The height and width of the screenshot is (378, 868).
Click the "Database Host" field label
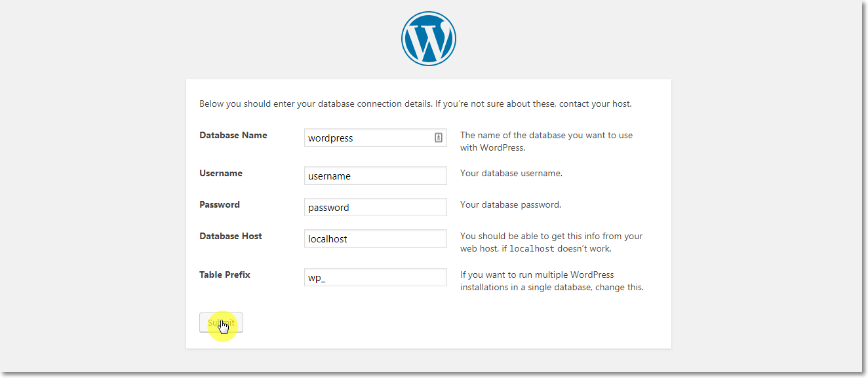(x=231, y=236)
